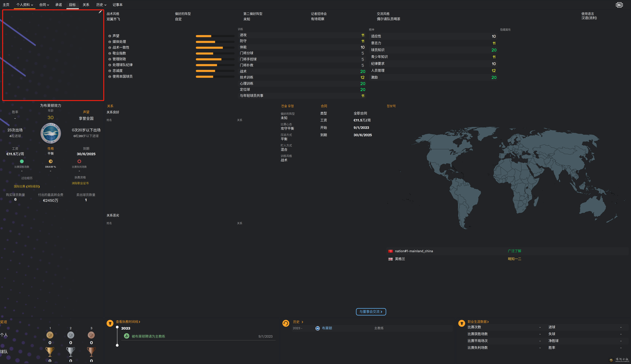Click 被布莱顿聘请为主教练 timeline entry
631x364 pixels.
tap(148, 336)
